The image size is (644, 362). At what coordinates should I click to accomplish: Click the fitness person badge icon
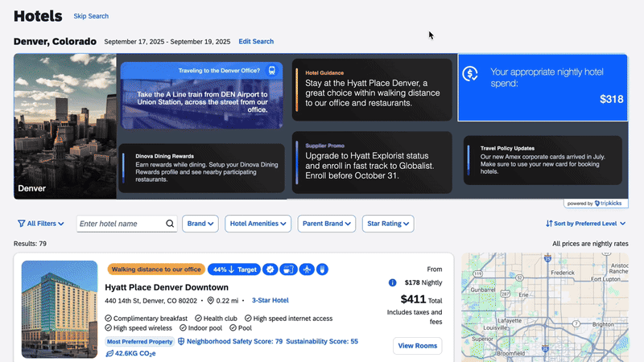point(307,269)
